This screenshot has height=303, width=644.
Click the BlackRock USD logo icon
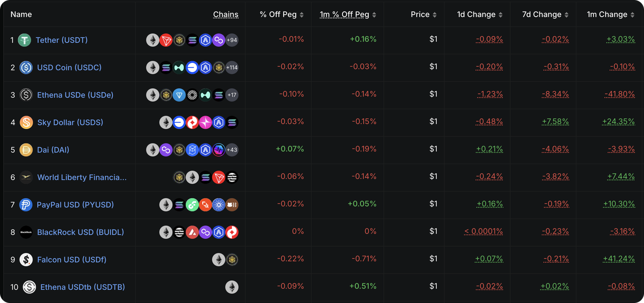point(26,233)
